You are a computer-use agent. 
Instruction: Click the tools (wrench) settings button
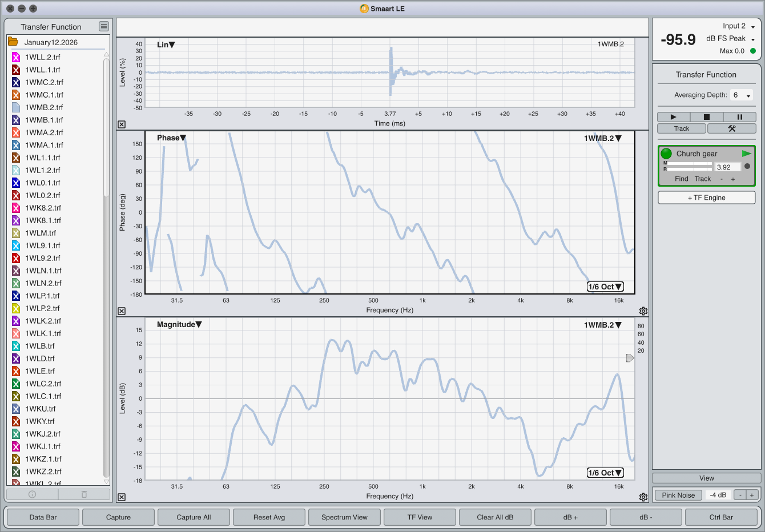(731, 128)
